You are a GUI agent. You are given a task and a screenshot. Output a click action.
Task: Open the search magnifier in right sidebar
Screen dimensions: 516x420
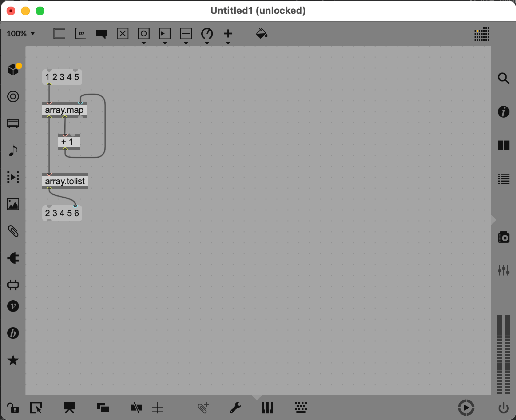click(503, 78)
